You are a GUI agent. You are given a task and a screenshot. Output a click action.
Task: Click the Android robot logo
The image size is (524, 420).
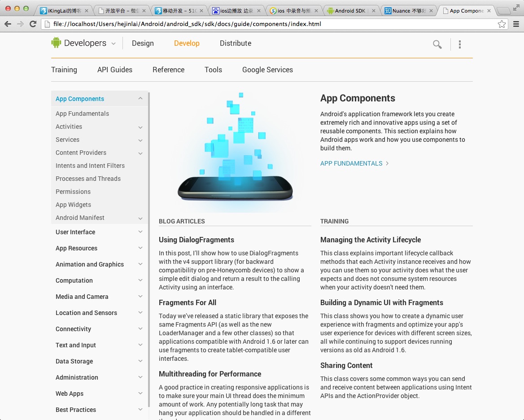(56, 43)
